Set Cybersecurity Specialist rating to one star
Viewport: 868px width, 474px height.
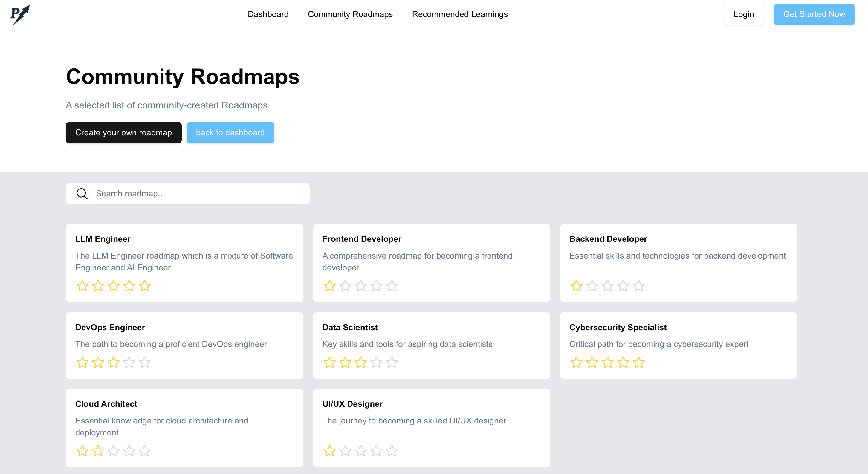click(576, 363)
